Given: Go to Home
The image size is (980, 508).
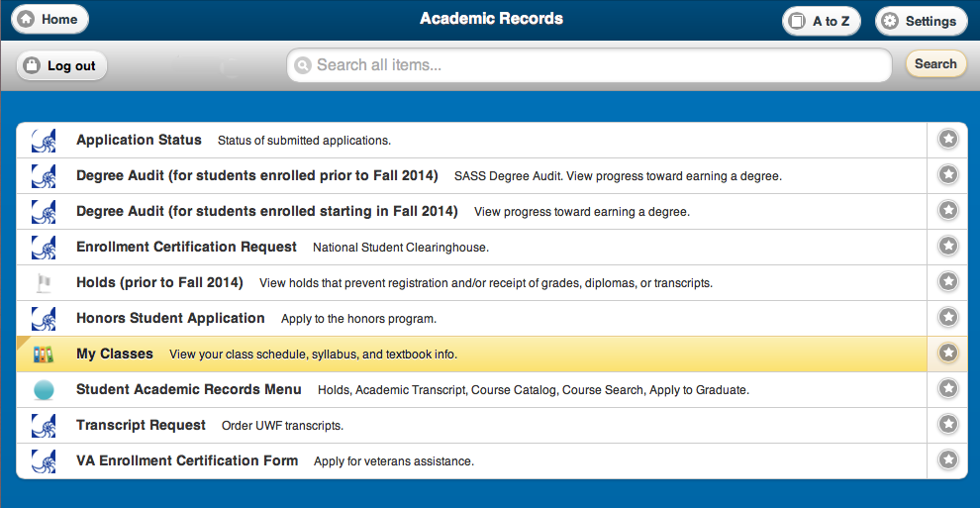Looking at the screenshot, I should click(50, 20).
